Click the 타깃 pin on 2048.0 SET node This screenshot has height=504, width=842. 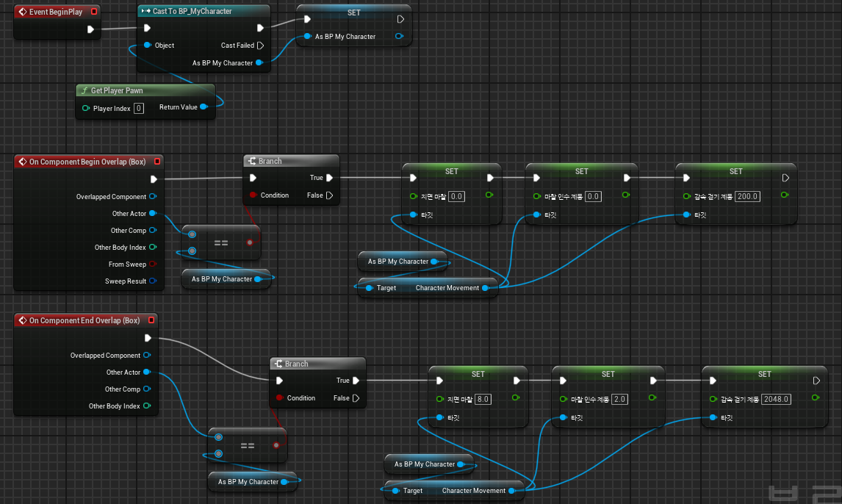[713, 417]
